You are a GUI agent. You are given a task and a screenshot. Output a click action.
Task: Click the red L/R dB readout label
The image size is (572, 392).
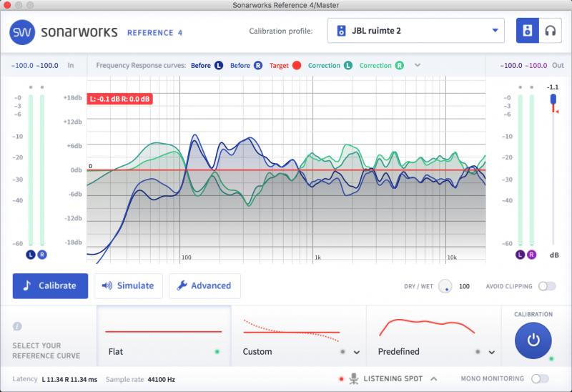[x=119, y=99]
